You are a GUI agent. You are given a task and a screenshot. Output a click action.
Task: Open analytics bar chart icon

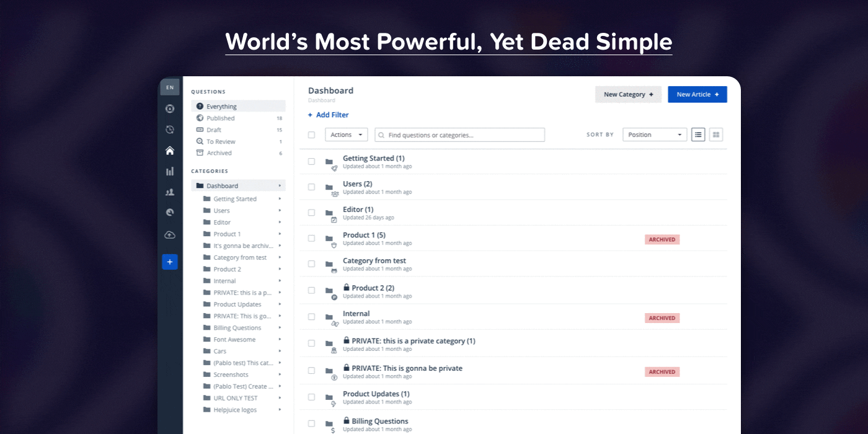coord(170,171)
